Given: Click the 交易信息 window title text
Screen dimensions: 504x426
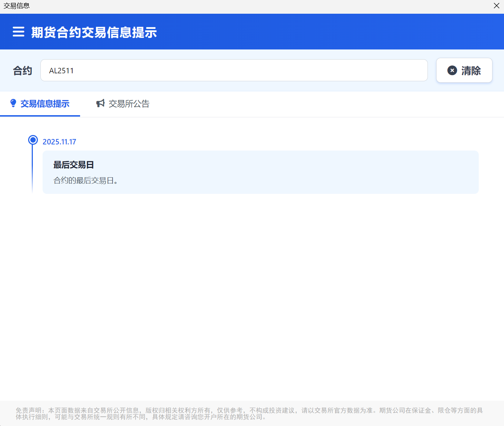Looking at the screenshot, I should (17, 6).
